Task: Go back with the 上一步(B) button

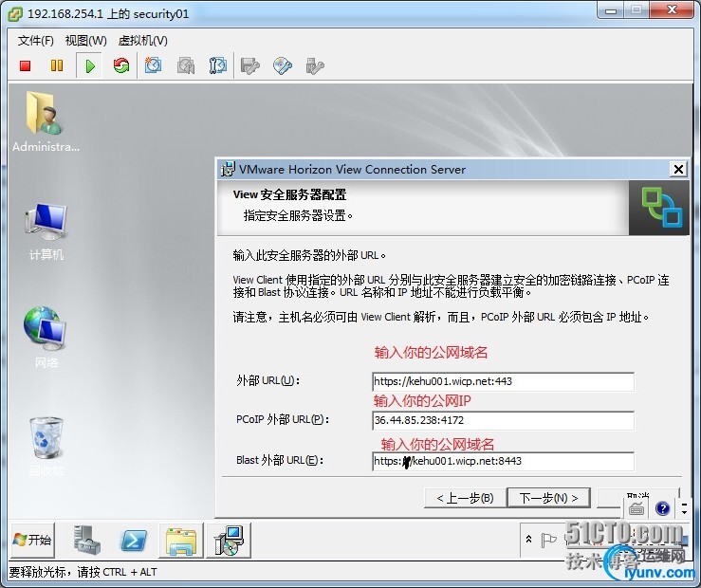Action: point(465,498)
